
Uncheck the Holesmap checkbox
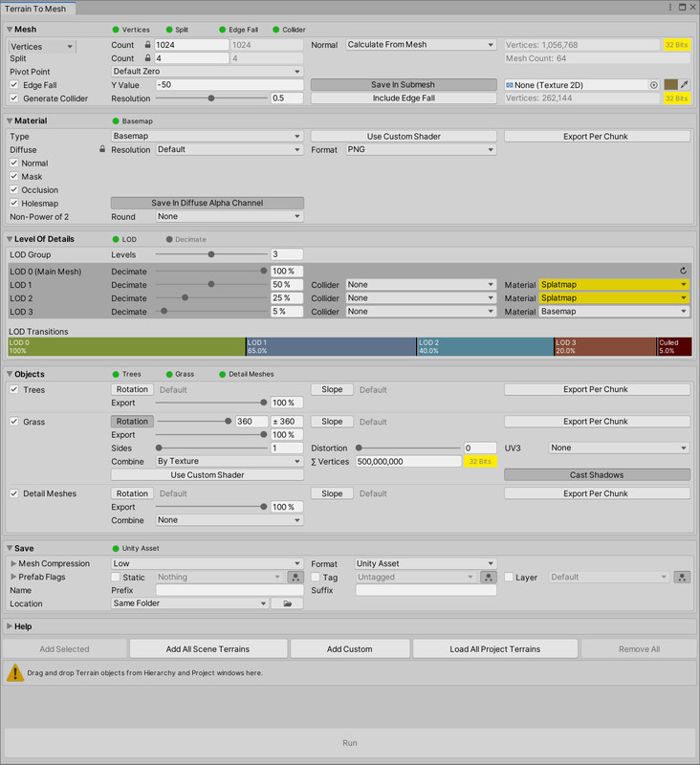click(x=14, y=203)
